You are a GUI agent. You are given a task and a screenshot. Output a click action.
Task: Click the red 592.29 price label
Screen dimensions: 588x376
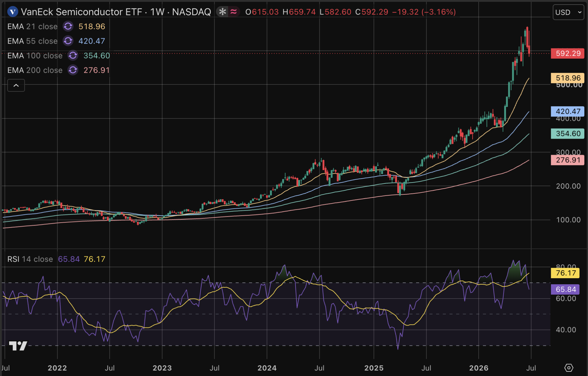coord(568,53)
